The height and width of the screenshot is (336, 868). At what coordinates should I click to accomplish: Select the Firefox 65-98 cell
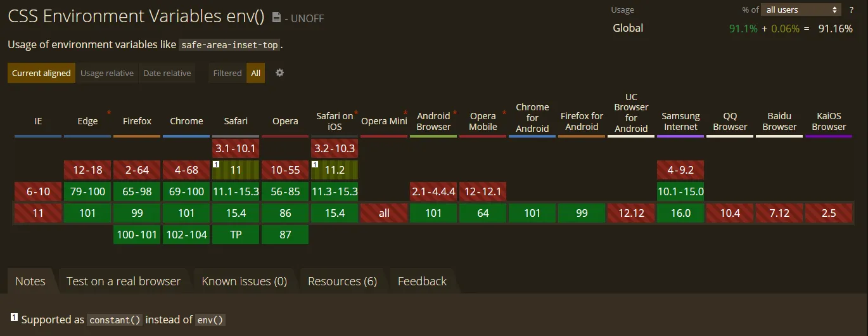tap(137, 191)
